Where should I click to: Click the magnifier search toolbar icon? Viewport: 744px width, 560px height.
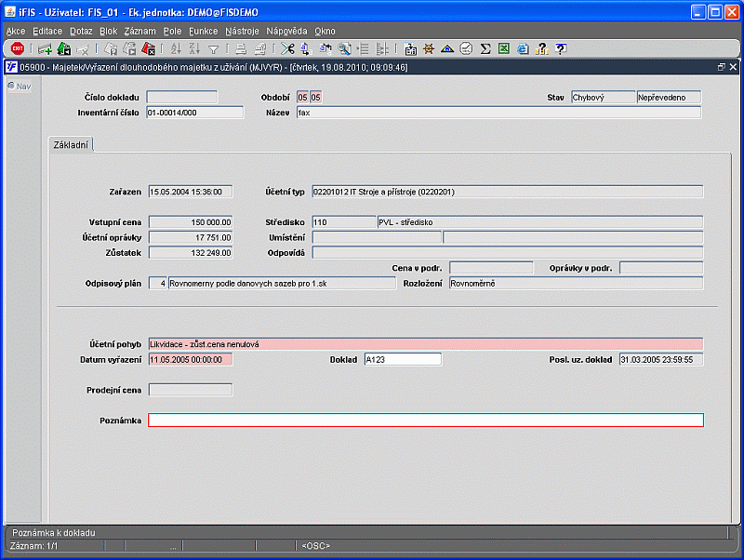(344, 49)
